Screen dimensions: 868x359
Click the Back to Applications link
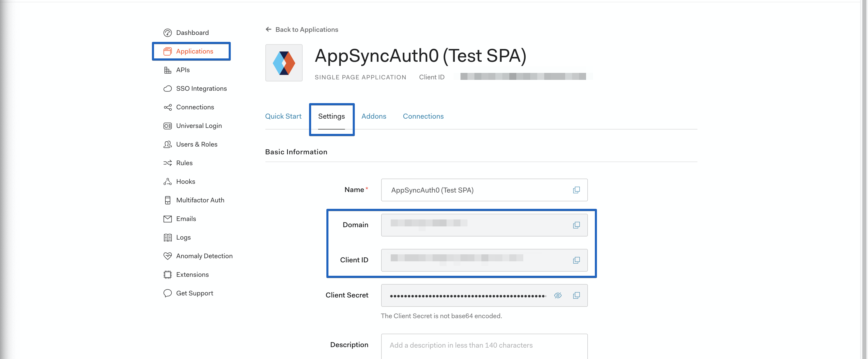click(x=307, y=29)
